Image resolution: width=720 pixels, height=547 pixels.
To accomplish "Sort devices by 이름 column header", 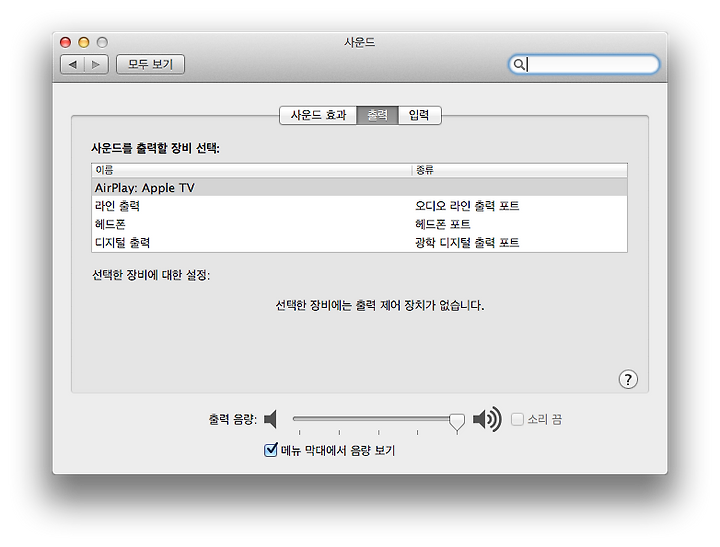I will click(x=251, y=170).
